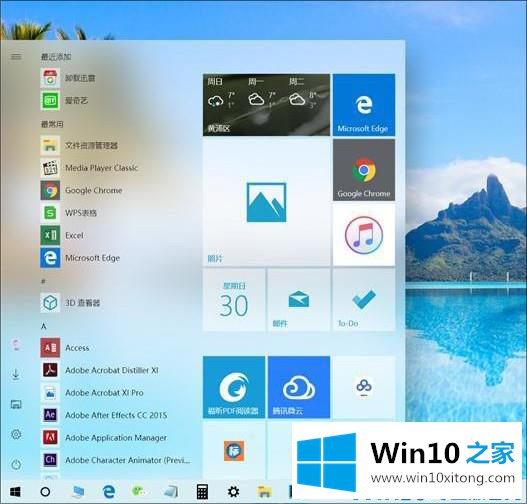This screenshot has width=527, height=504.
Task: Click the Windows Start button on taskbar
Action: [15, 492]
